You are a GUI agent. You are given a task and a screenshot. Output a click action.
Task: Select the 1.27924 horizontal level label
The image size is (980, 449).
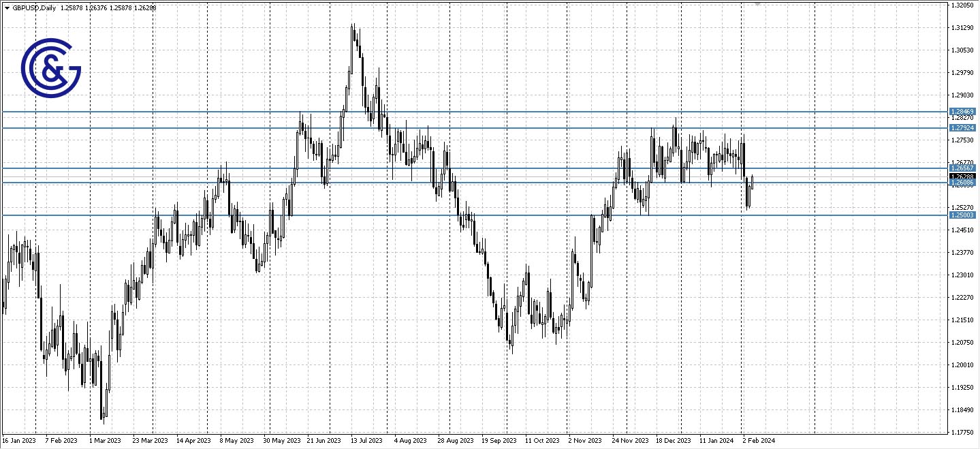point(962,127)
